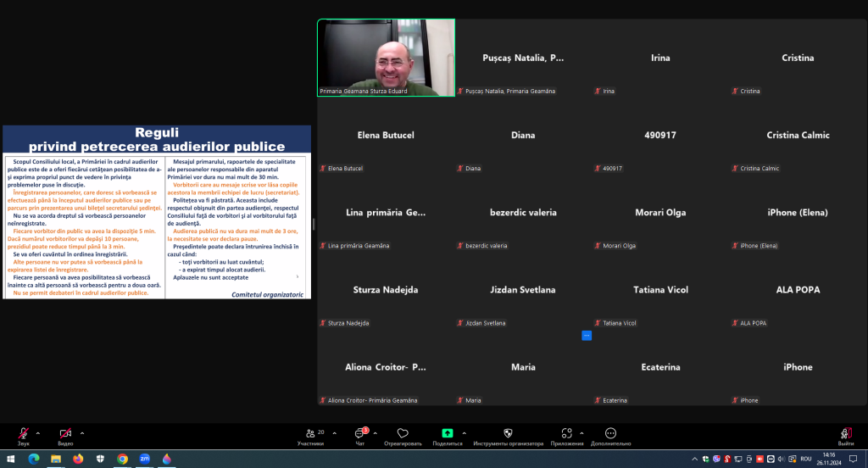The width and height of the screenshot is (868, 468).
Task: Leave meeting with Выйти button
Action: pyautogui.click(x=846, y=437)
